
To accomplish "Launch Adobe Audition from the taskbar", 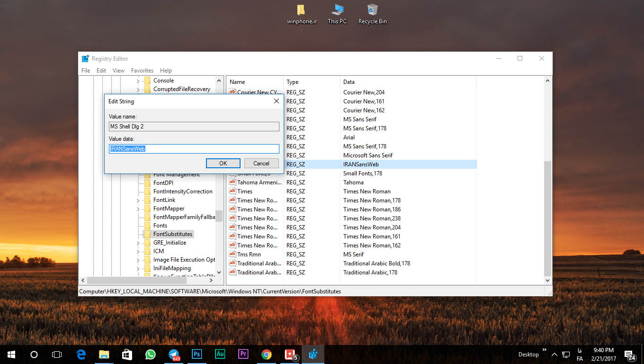I will [x=220, y=354].
